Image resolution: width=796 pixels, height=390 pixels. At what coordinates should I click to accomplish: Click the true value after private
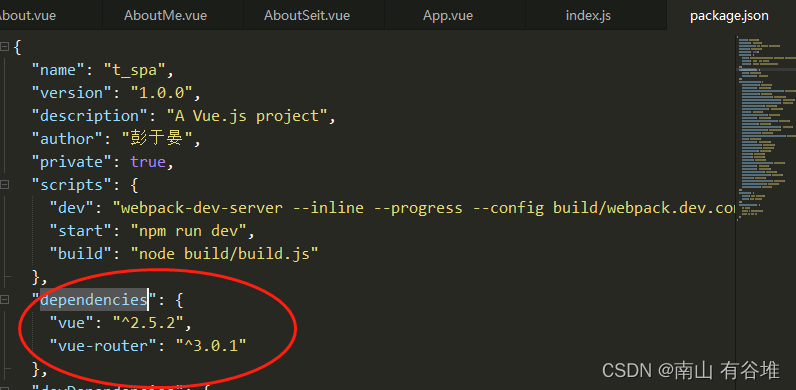(x=148, y=162)
